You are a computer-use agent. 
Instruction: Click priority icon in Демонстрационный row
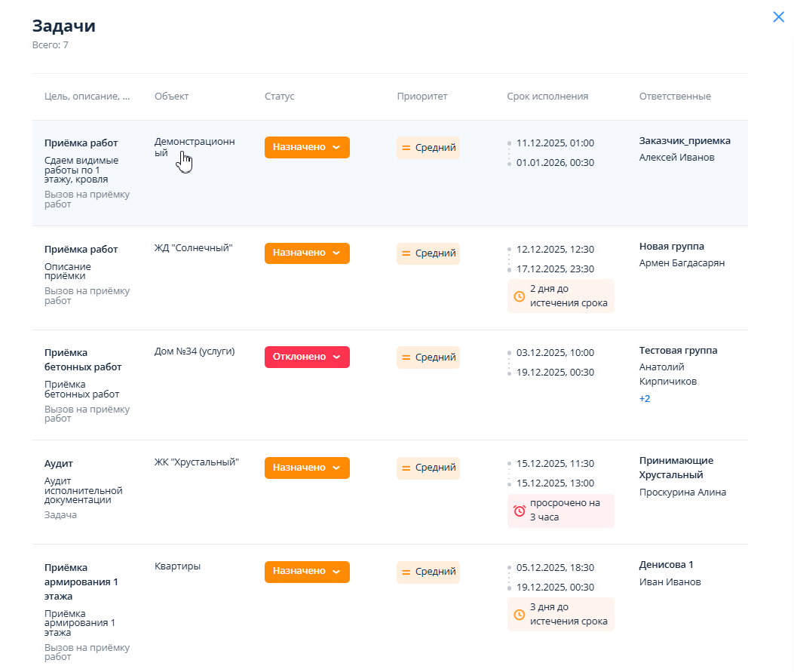[x=406, y=148]
